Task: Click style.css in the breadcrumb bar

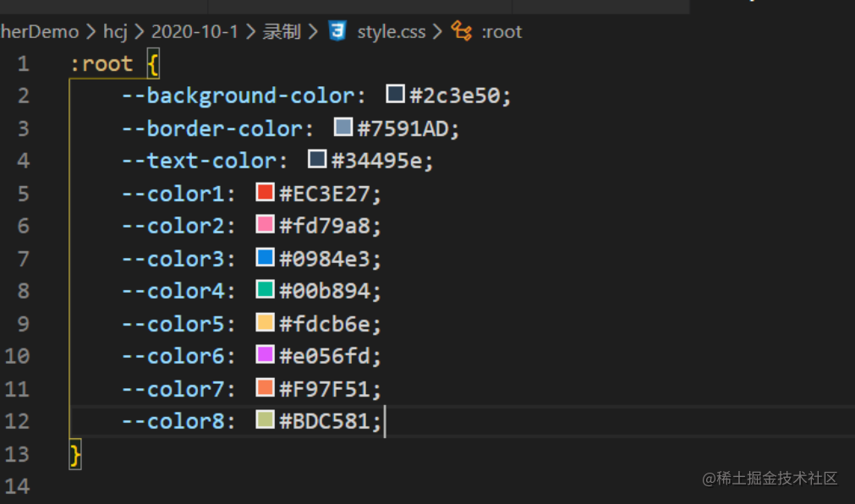Action: 391,31
